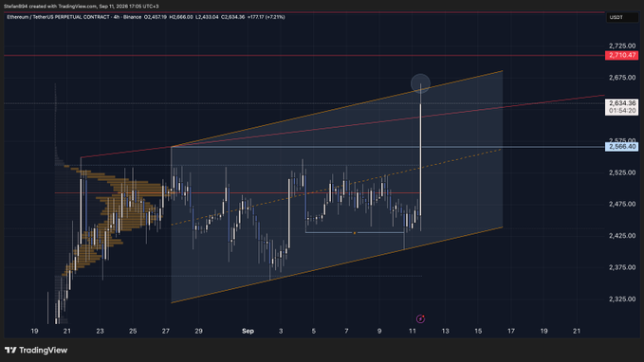The image size is (644, 362).
Task: Click the candle countdown 01:54:20
Action: tap(622, 111)
